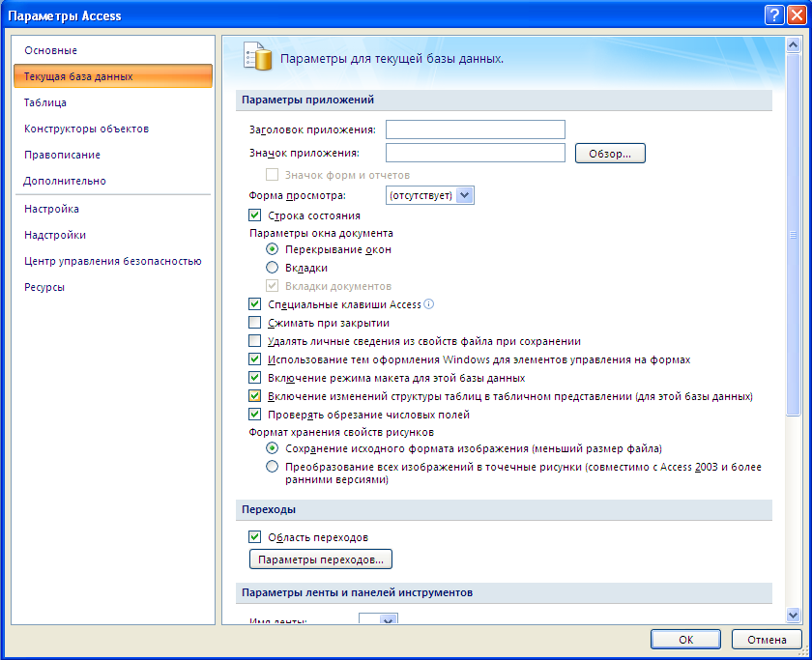The height and width of the screenshot is (660, 812).
Task: Select Текущая база данных category
Action: pyautogui.click(x=113, y=76)
